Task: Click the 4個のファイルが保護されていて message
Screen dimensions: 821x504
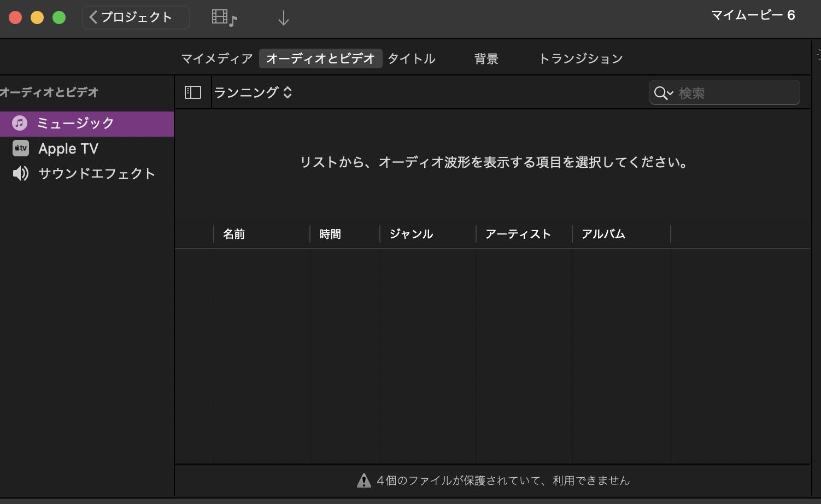Action: click(503, 480)
